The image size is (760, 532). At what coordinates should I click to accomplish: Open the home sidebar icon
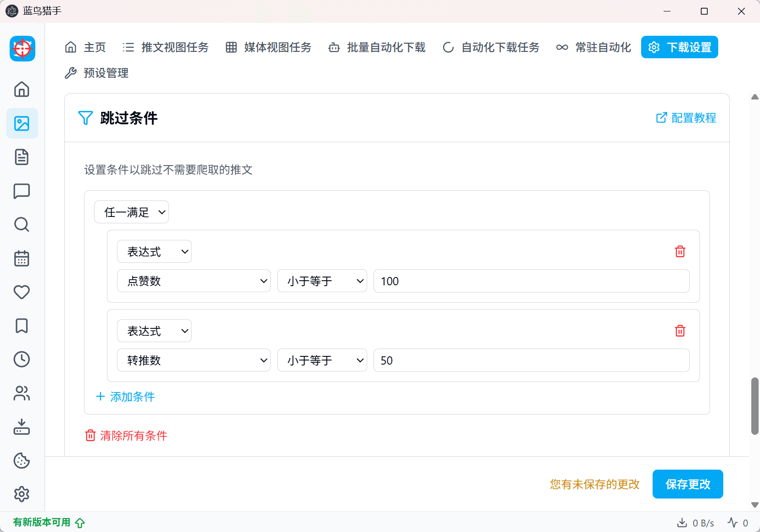pos(22,89)
